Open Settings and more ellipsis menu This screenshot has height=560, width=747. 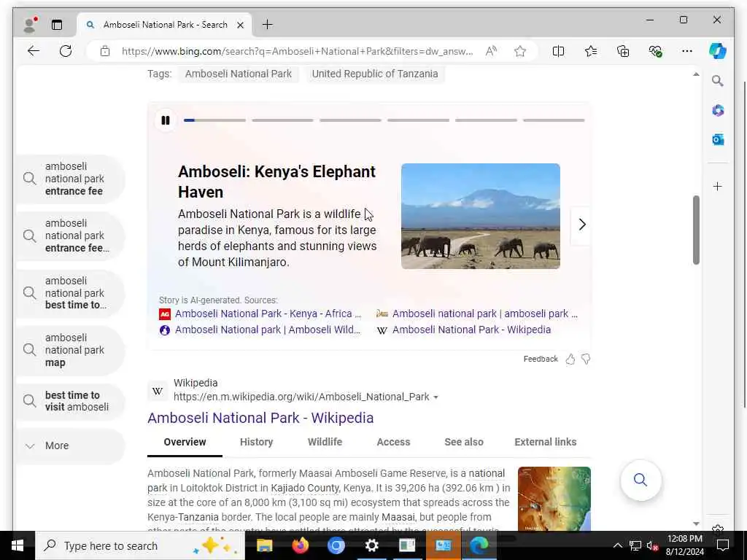[687, 51]
